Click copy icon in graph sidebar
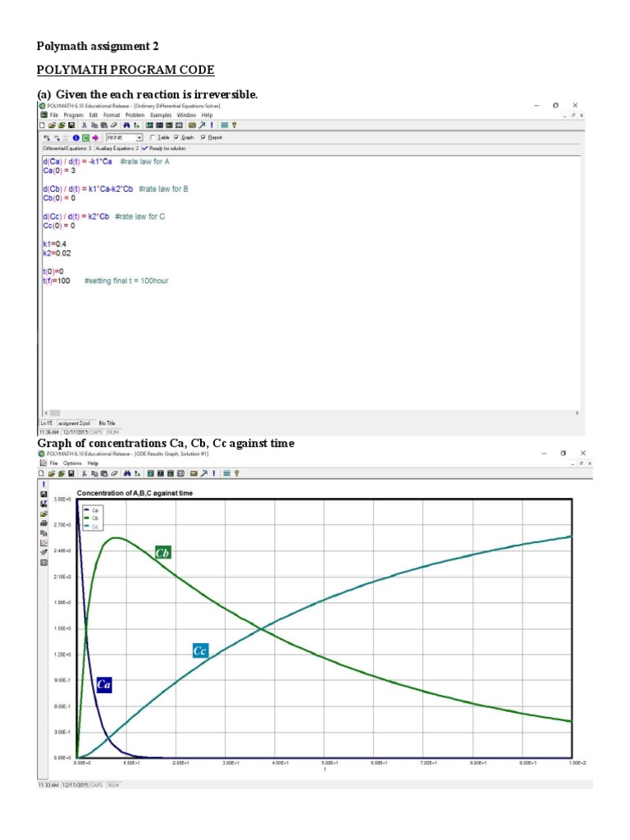 click(x=43, y=533)
